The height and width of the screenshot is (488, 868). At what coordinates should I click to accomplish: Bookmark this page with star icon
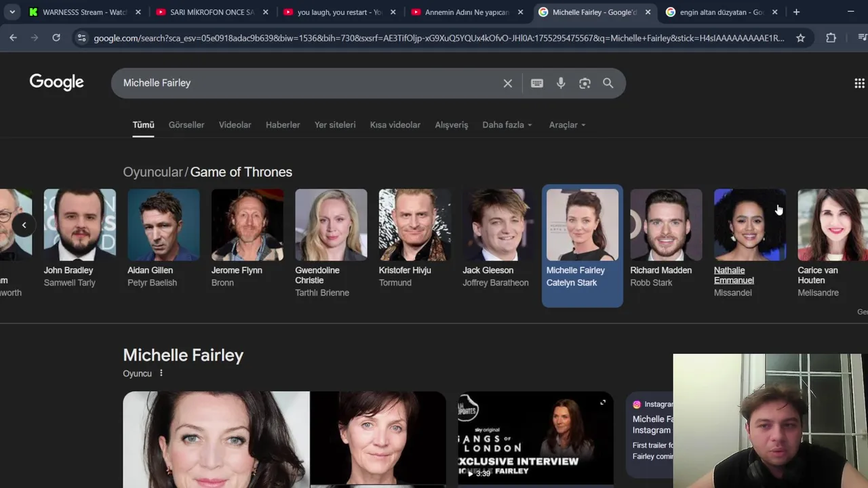coord(800,38)
